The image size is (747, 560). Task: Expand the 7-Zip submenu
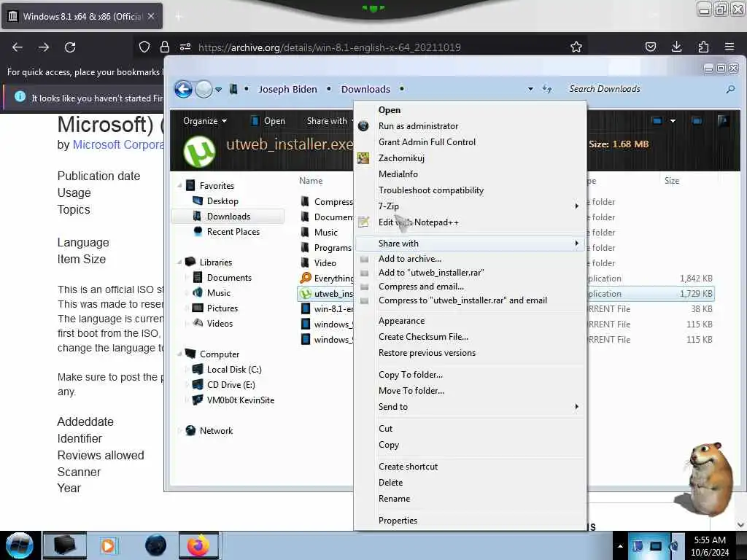(471, 206)
